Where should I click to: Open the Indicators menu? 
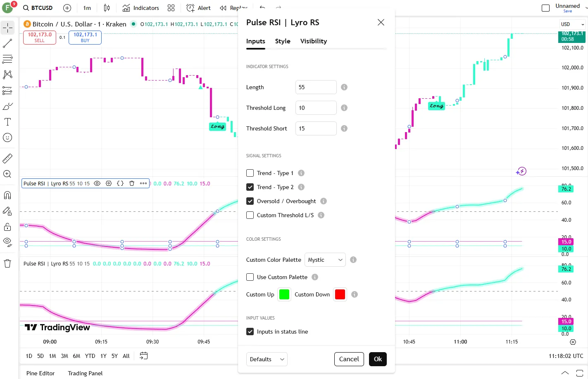click(141, 8)
